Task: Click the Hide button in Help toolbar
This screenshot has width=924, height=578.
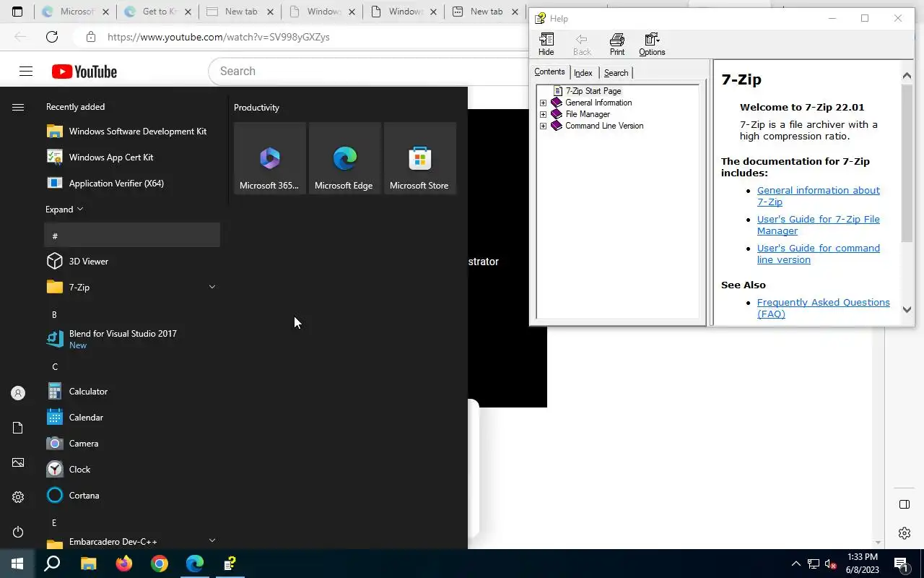Action: (546, 44)
